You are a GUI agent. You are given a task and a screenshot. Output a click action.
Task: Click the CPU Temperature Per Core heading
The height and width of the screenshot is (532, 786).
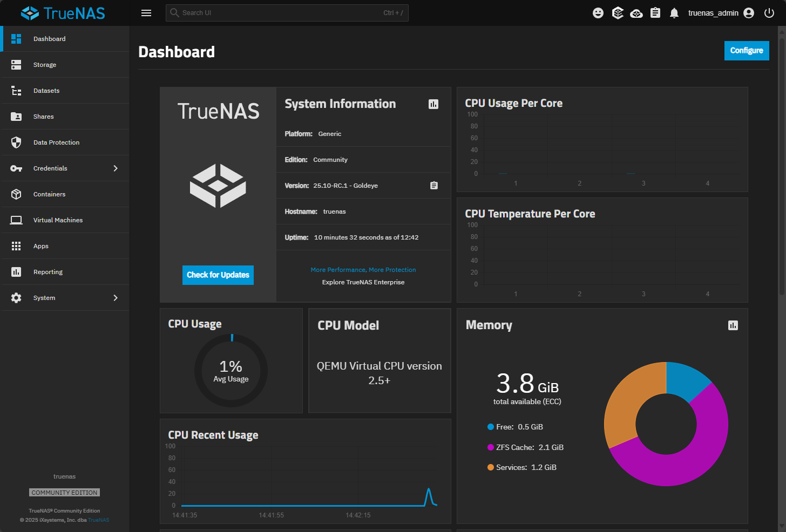[x=530, y=214]
